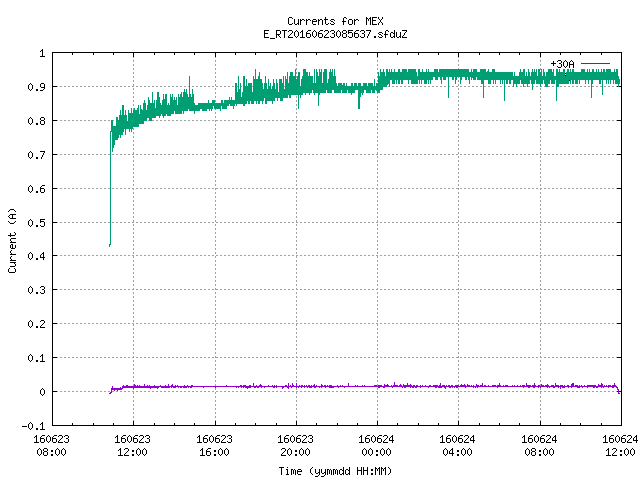This screenshot has width=640, height=480.
Task: Select the y-axis tick label '0.7'
Action: 36,155
